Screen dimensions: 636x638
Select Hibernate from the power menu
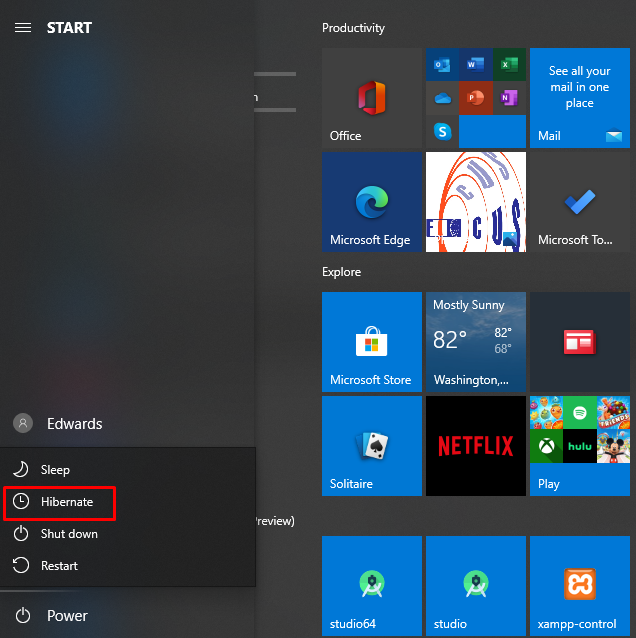click(128, 502)
